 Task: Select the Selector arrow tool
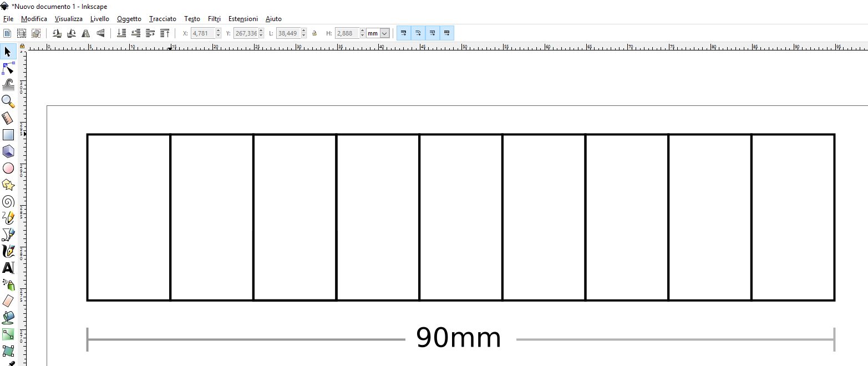point(8,52)
